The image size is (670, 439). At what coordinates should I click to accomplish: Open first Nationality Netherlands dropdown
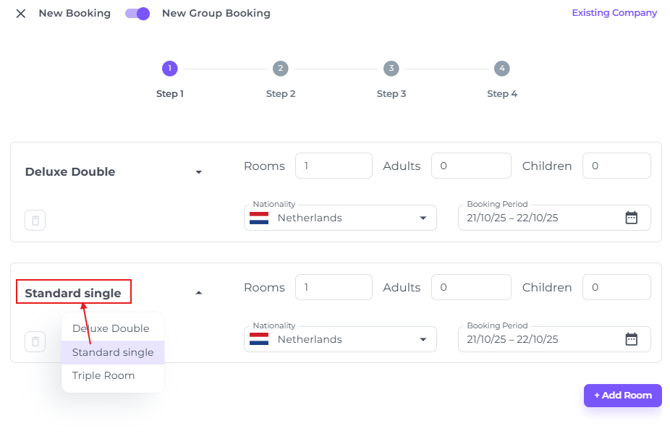click(340, 218)
